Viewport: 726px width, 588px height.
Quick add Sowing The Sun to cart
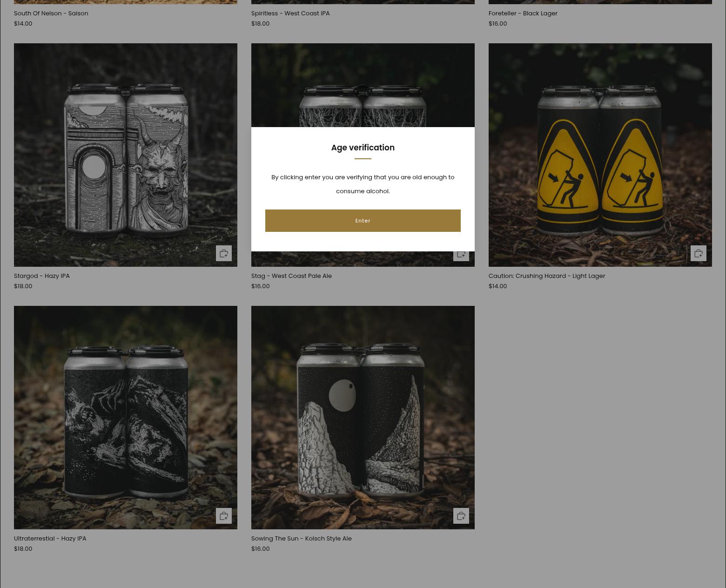pyautogui.click(x=461, y=516)
